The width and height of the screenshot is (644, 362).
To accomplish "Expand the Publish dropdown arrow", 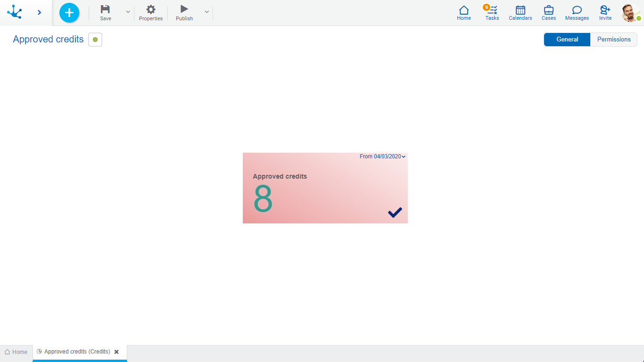I will click(206, 12).
